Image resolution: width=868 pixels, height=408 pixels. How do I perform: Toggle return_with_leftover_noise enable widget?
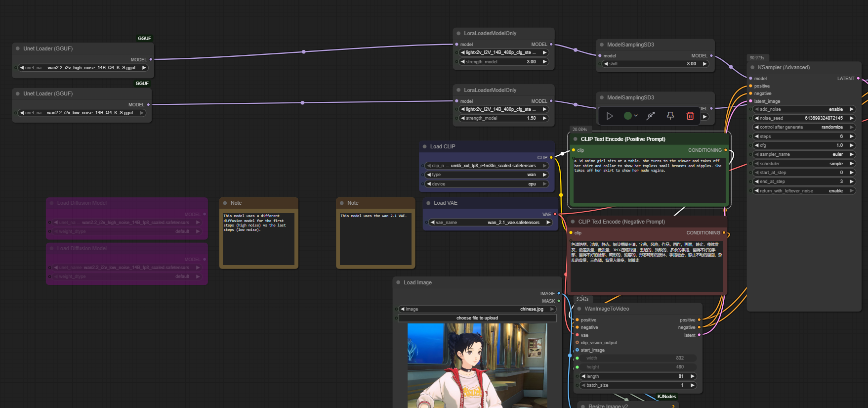(804, 191)
